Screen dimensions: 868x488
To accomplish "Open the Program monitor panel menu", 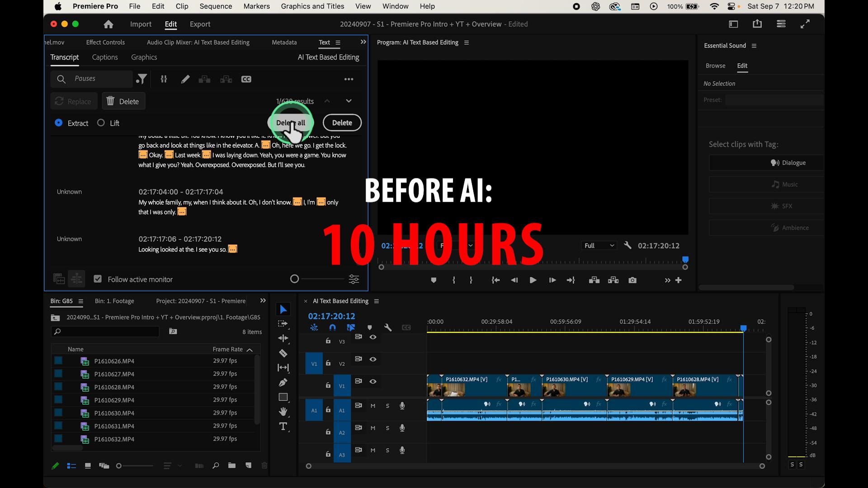I will point(467,42).
